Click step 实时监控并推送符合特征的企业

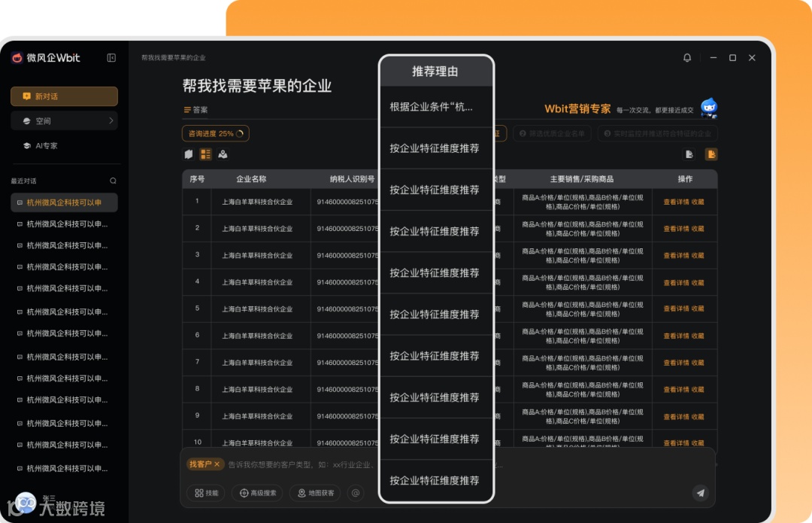click(658, 134)
